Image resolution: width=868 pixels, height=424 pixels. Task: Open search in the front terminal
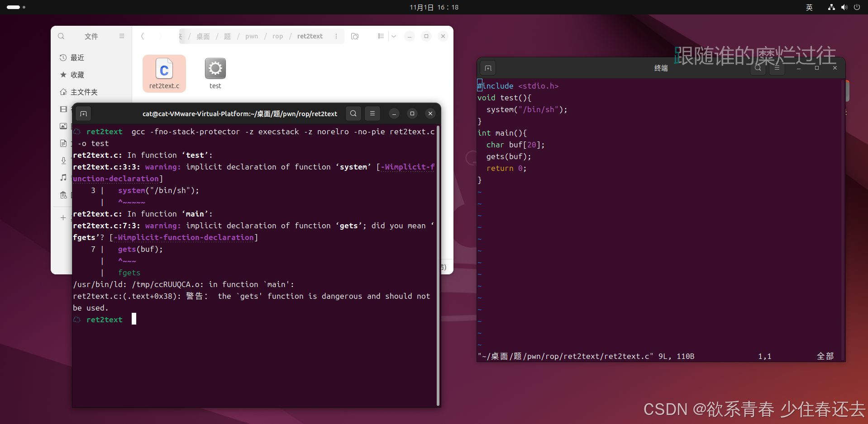[353, 113]
